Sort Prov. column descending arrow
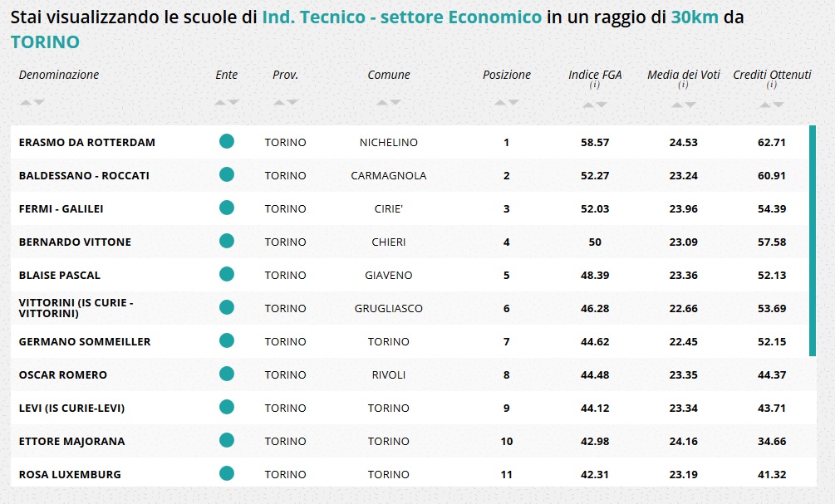This screenshot has width=835, height=504. pyautogui.click(x=292, y=102)
